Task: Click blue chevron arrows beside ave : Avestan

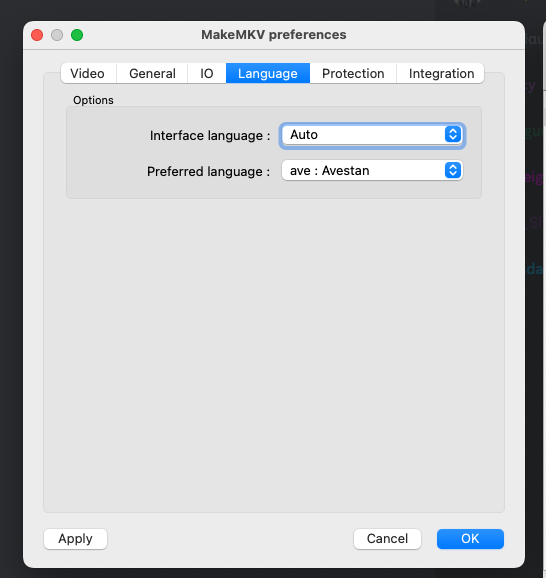Action: click(453, 170)
